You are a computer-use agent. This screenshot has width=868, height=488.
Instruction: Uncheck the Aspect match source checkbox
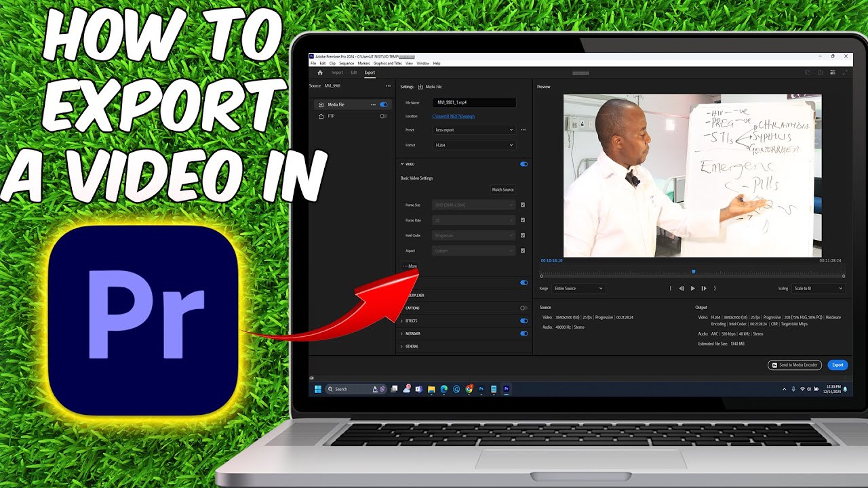(x=523, y=250)
